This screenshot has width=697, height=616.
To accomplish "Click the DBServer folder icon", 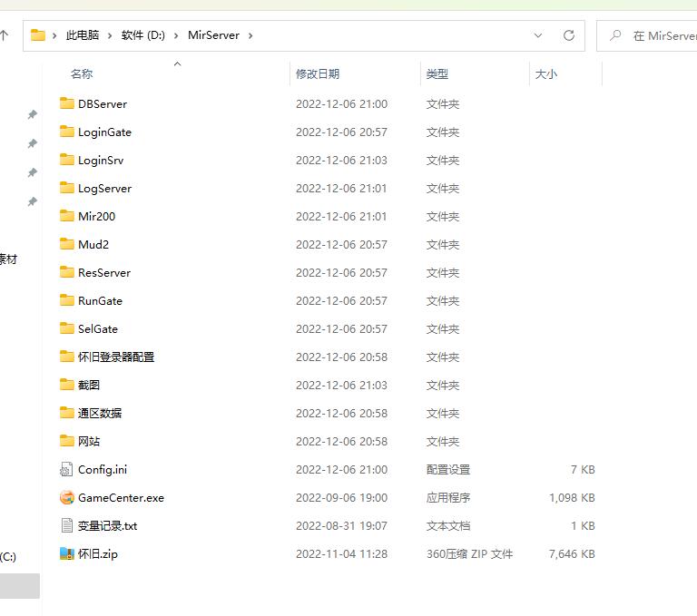I will coord(66,103).
